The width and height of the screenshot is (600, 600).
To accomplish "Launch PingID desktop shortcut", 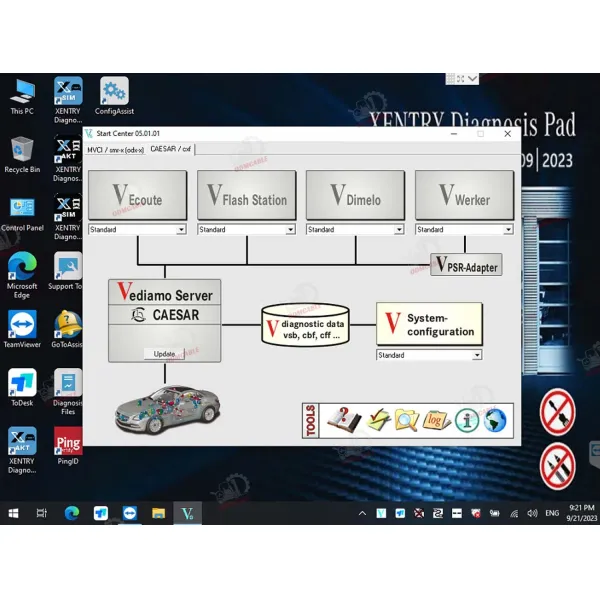I will [x=68, y=446].
